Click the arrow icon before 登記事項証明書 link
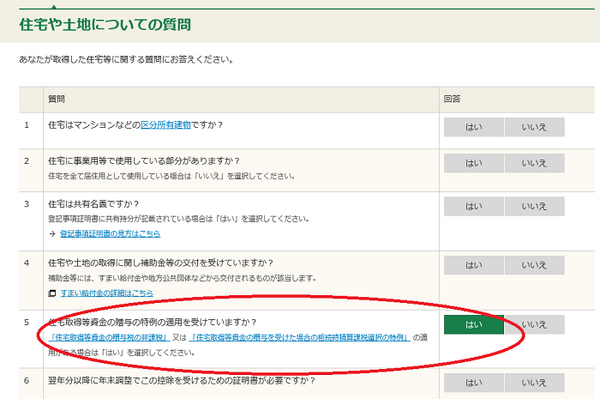The width and height of the screenshot is (600, 399). pyautogui.click(x=52, y=234)
